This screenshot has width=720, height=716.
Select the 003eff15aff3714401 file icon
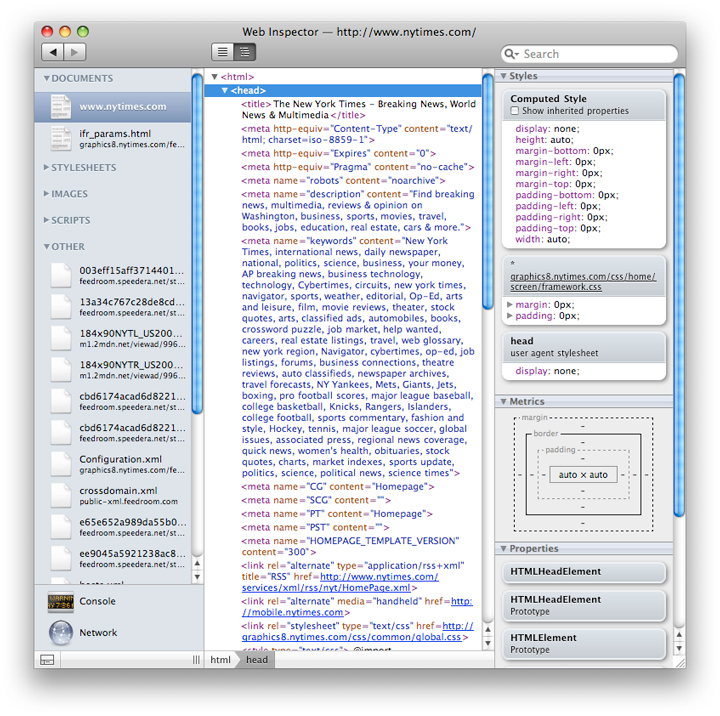[x=61, y=275]
